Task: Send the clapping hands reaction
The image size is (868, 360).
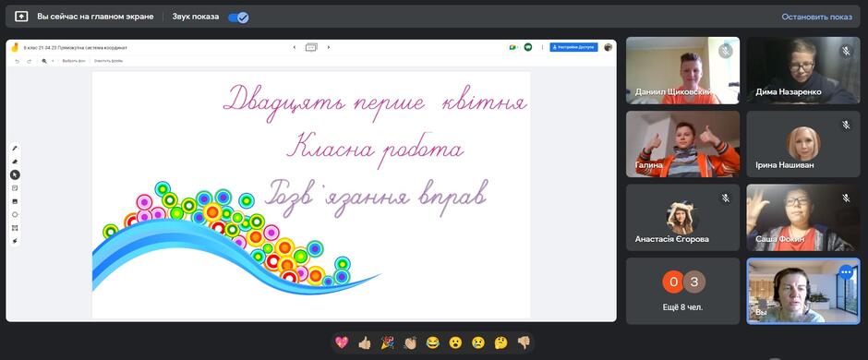Action: (410, 342)
